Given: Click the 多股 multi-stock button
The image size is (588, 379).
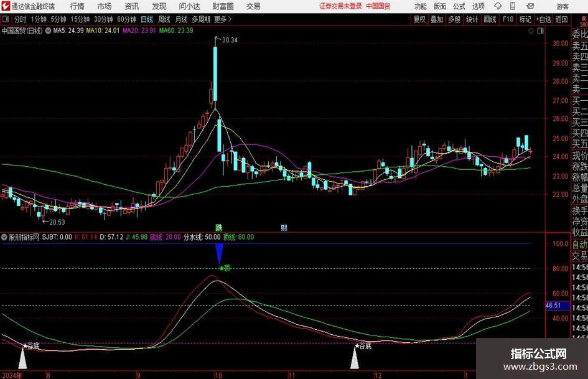Looking at the screenshot, I should click(x=454, y=19).
